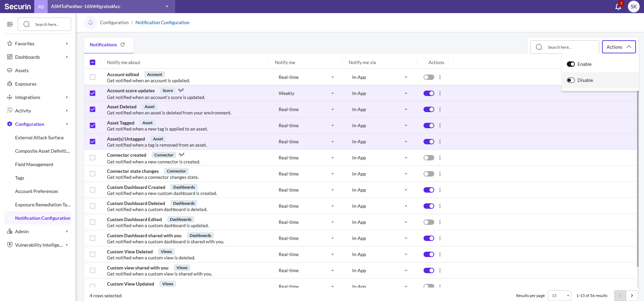The width and height of the screenshot is (644, 301).
Task: Disable the Asset(s) Untagged notification toggle
Action: point(429,142)
